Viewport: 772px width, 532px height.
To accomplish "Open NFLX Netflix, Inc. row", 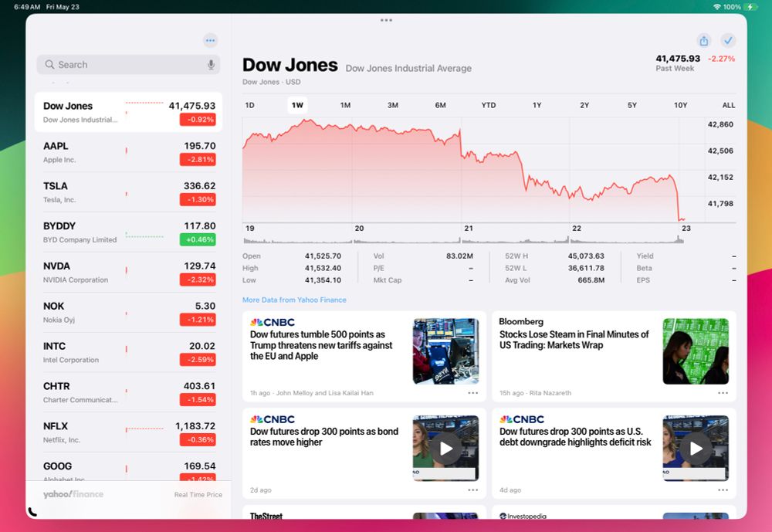I will click(x=128, y=432).
